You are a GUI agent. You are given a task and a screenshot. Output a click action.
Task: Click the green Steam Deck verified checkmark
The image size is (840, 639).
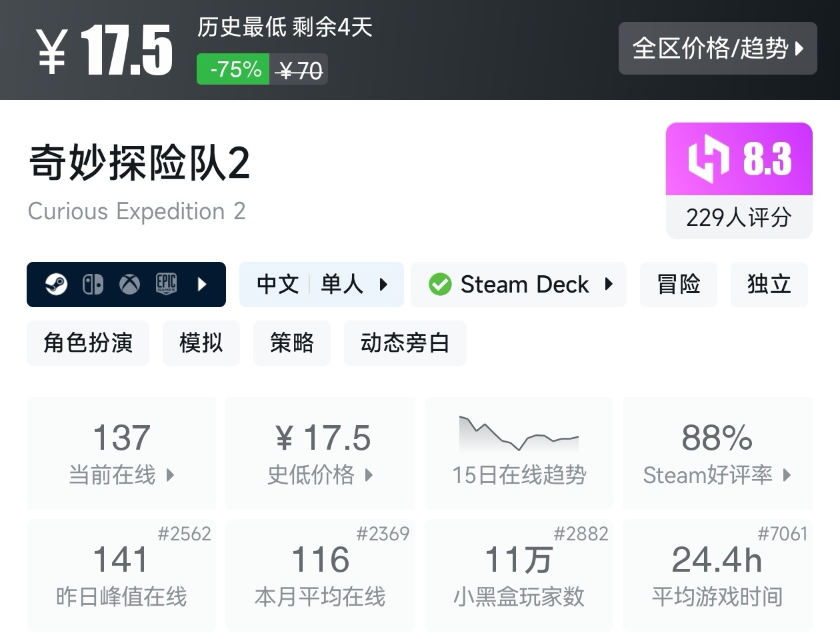pyautogui.click(x=440, y=285)
